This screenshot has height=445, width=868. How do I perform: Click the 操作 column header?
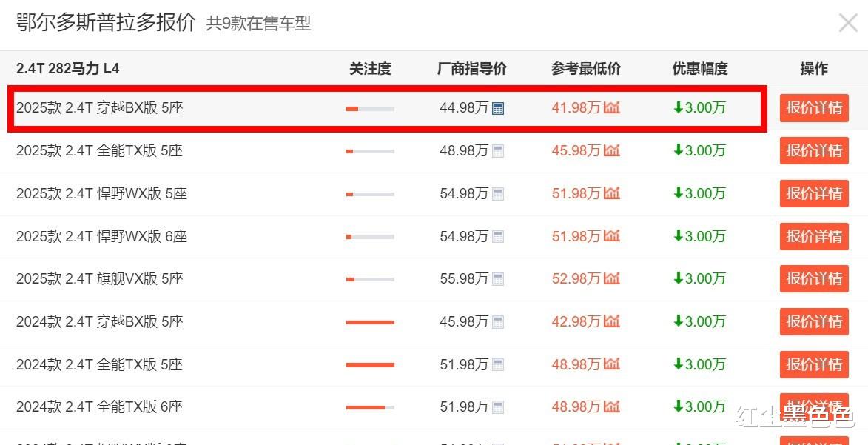[x=814, y=69]
